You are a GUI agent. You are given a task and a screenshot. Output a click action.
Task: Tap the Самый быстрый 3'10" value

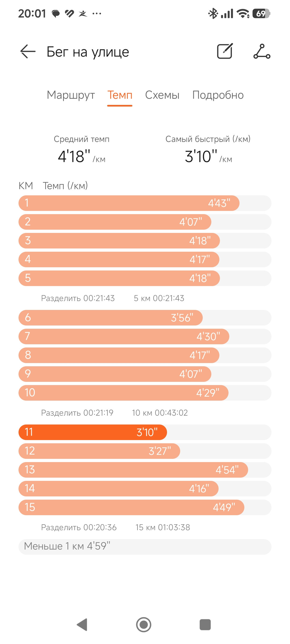click(208, 156)
